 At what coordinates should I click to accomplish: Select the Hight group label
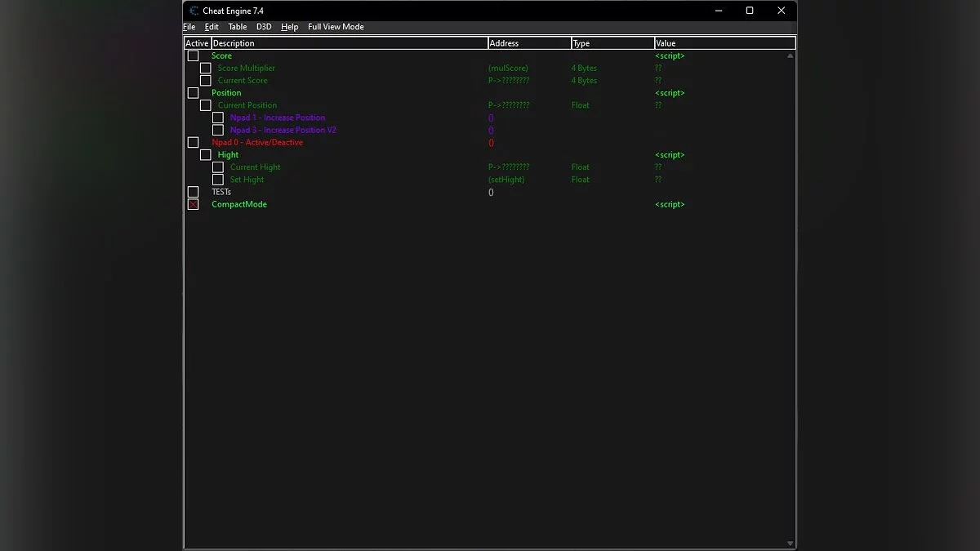point(229,154)
